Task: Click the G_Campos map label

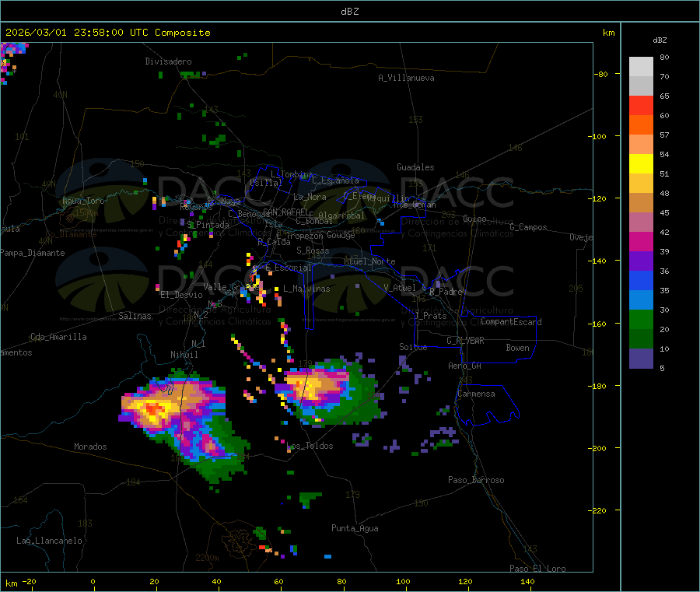Action: 528,227
